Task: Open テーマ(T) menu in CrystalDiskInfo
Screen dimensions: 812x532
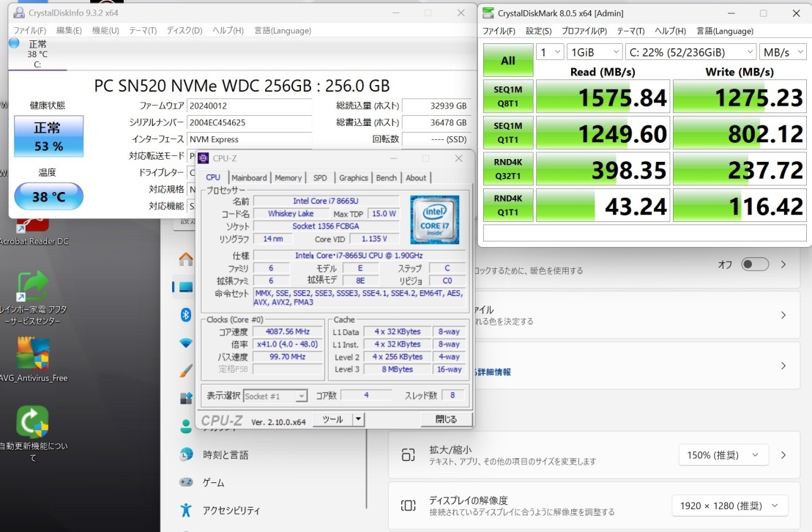Action: 143,31
